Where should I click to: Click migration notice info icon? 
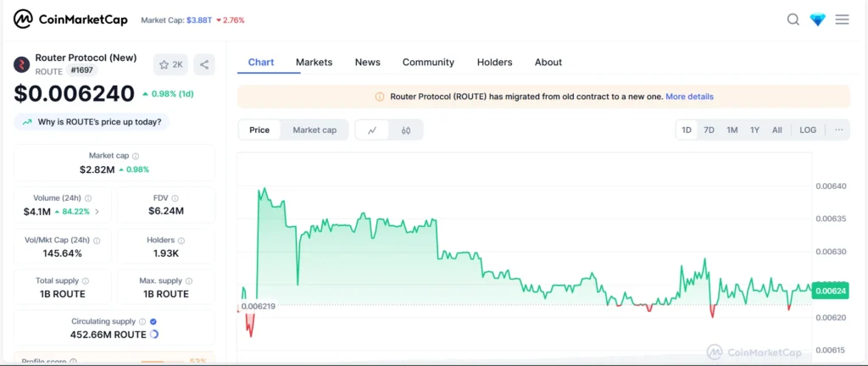point(380,97)
